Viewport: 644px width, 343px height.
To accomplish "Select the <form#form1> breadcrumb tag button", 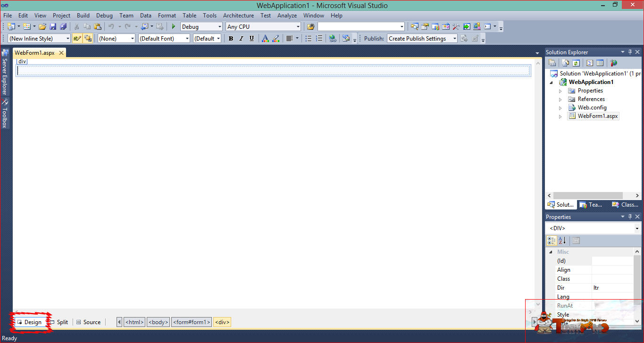I will [x=192, y=322].
